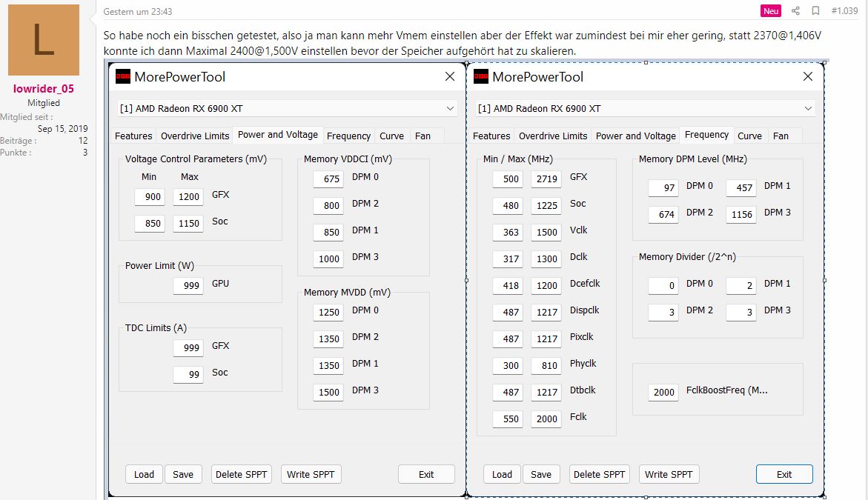This screenshot has height=500, width=868.
Task: Open Curve tab in right window
Action: click(750, 136)
